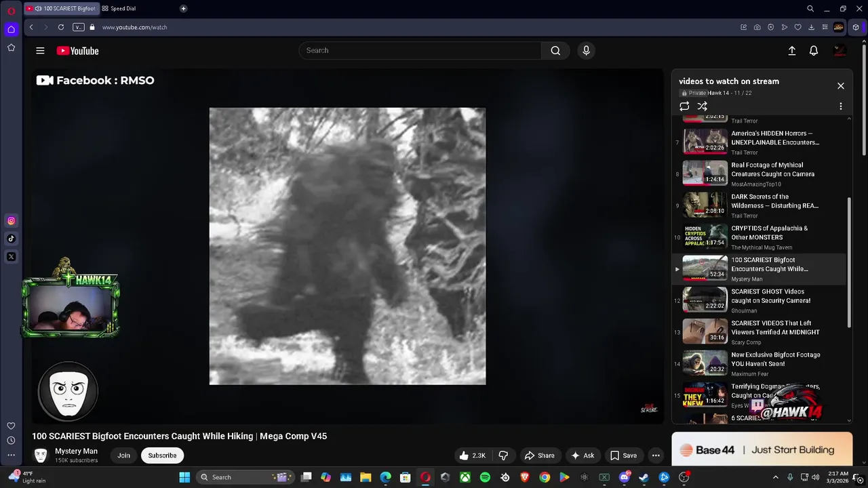Select DARK Secrets of the Wilderness playlist item
This screenshot has width=868, height=488.
tap(759, 205)
